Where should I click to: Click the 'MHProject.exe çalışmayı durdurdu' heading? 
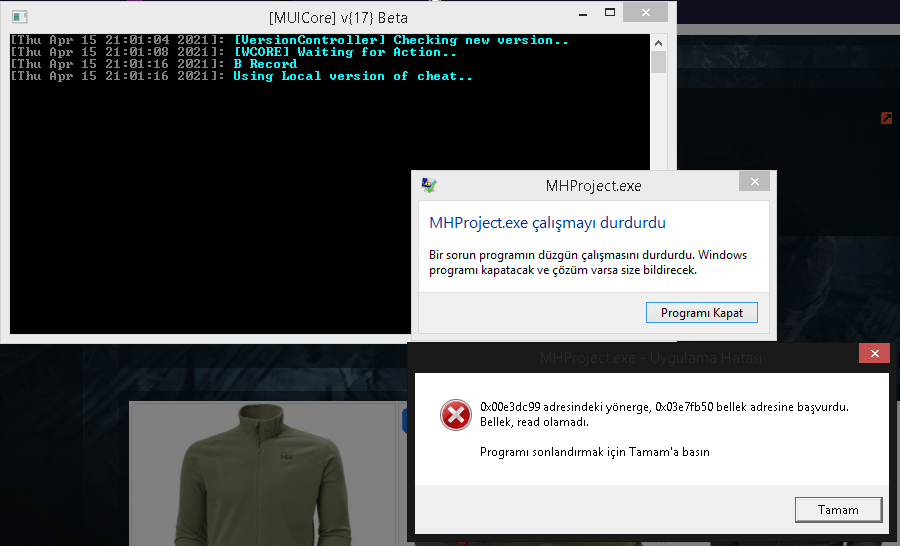(547, 223)
